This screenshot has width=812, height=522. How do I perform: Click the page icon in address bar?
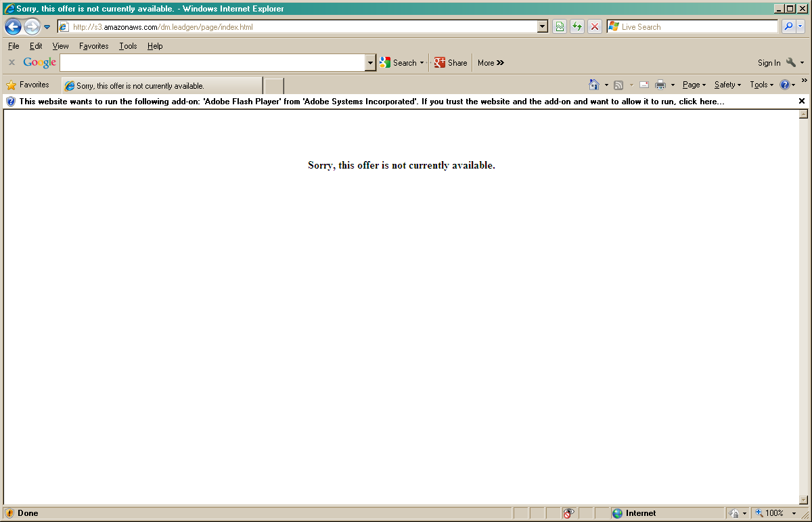pos(64,27)
